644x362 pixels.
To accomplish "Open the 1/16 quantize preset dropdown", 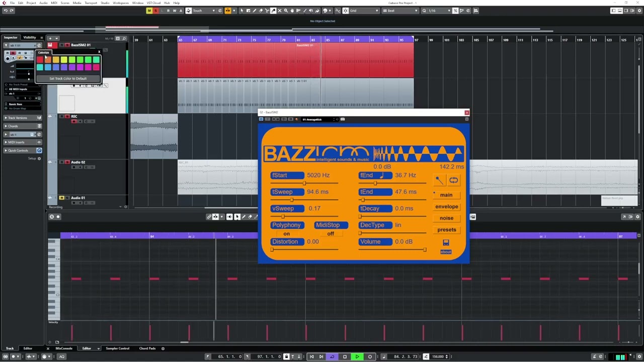I will click(439, 11).
